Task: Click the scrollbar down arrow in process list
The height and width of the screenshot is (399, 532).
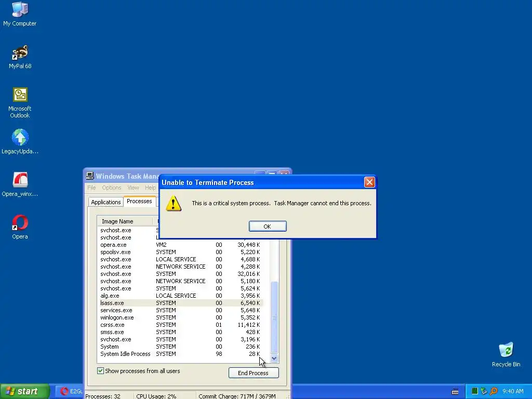Action: (x=274, y=358)
